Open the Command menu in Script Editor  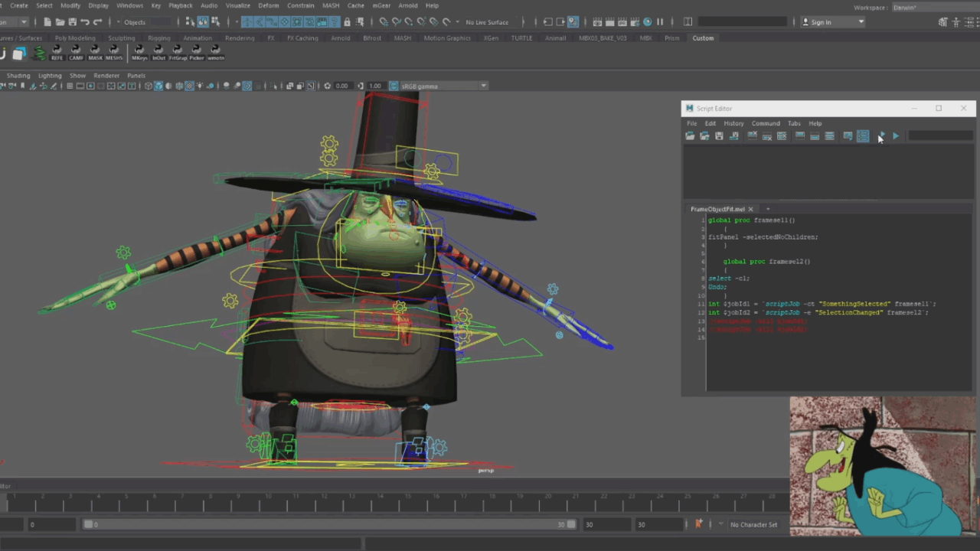pyautogui.click(x=766, y=123)
